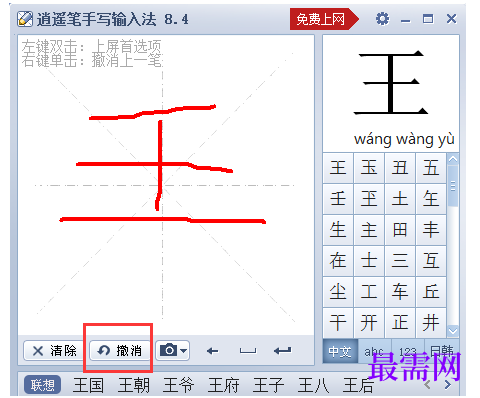Image resolution: width=480 pixels, height=398 pixels.
Task: Open the camera button's dropdown arrow
Action: [183, 350]
